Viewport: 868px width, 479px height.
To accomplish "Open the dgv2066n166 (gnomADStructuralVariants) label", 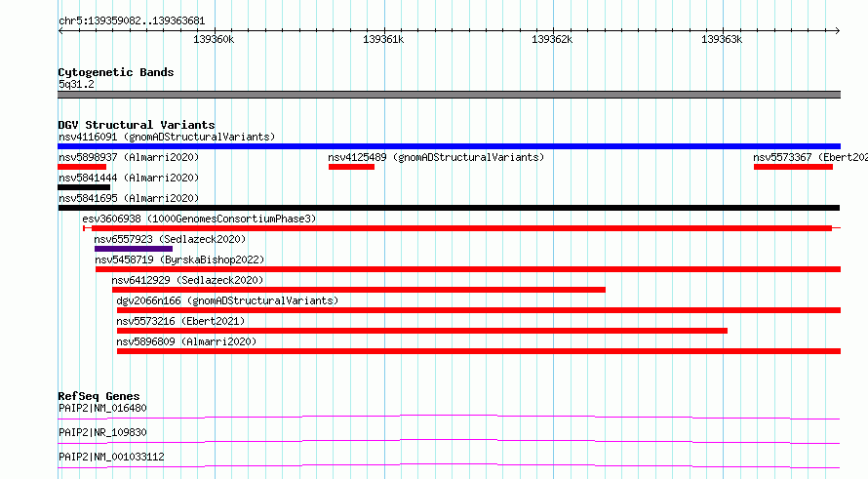I will 227,300.
